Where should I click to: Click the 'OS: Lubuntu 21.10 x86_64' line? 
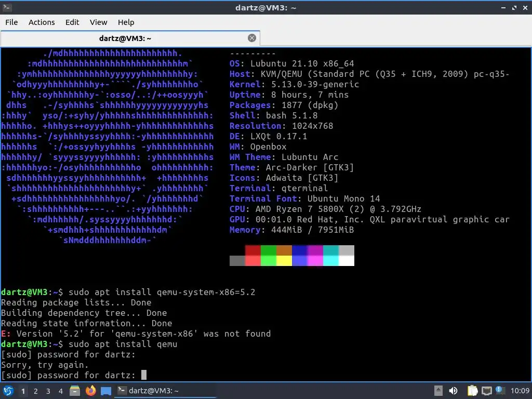click(292, 63)
